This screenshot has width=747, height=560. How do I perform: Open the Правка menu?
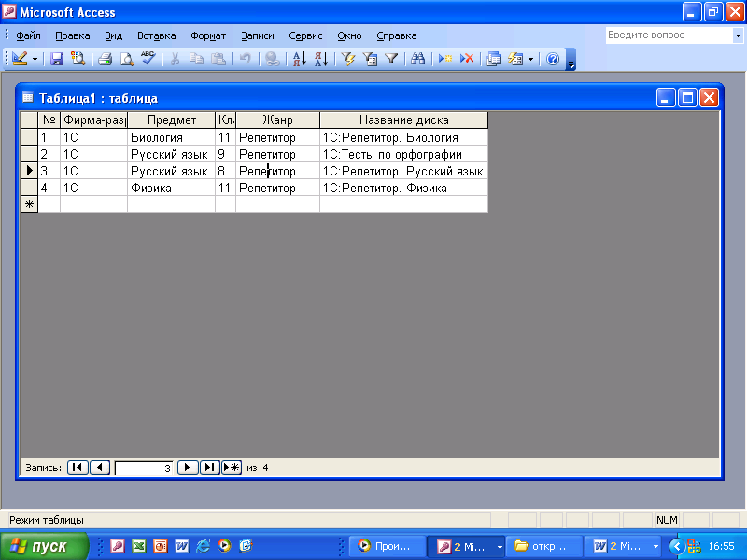tap(73, 35)
